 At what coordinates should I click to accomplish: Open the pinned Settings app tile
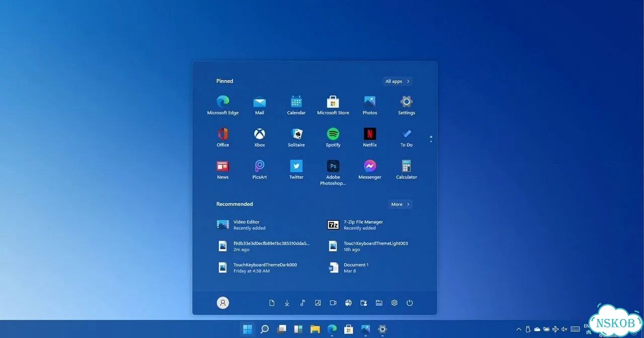click(407, 106)
